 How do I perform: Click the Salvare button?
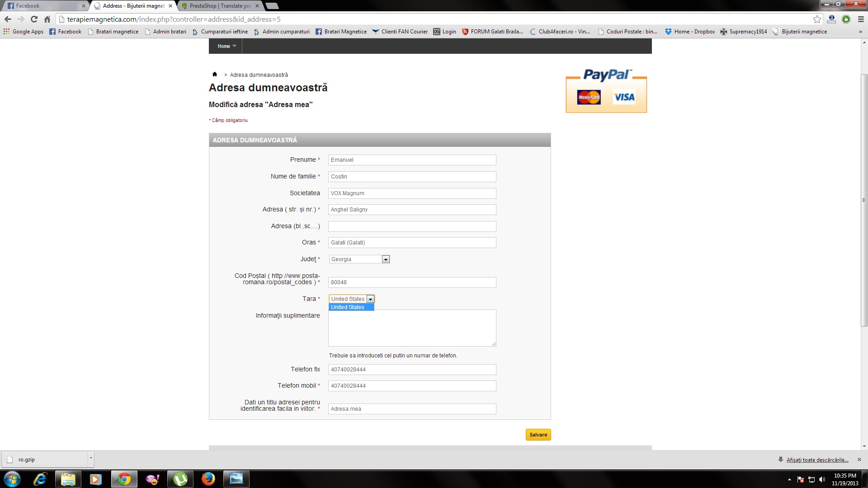point(538,435)
